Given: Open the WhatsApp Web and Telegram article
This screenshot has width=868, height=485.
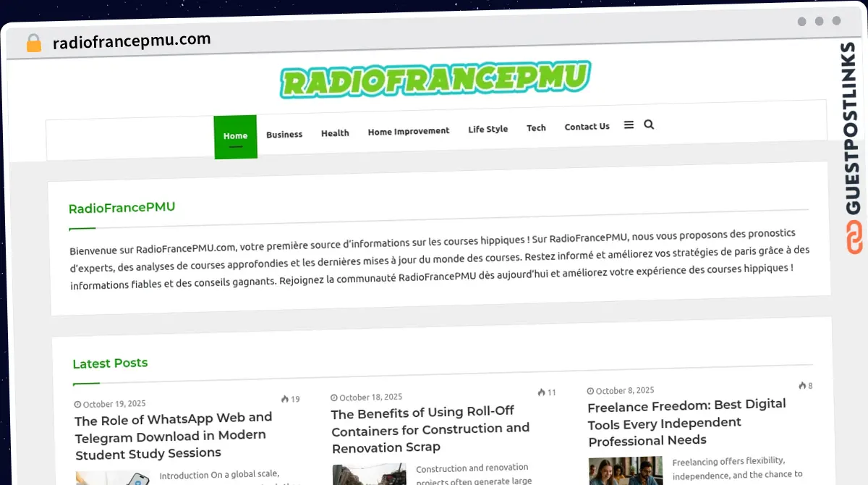Looking at the screenshot, I should (174, 436).
